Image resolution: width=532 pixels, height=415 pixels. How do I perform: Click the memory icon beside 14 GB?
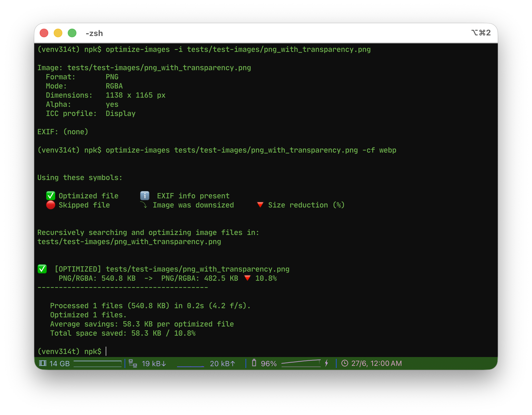click(x=43, y=363)
